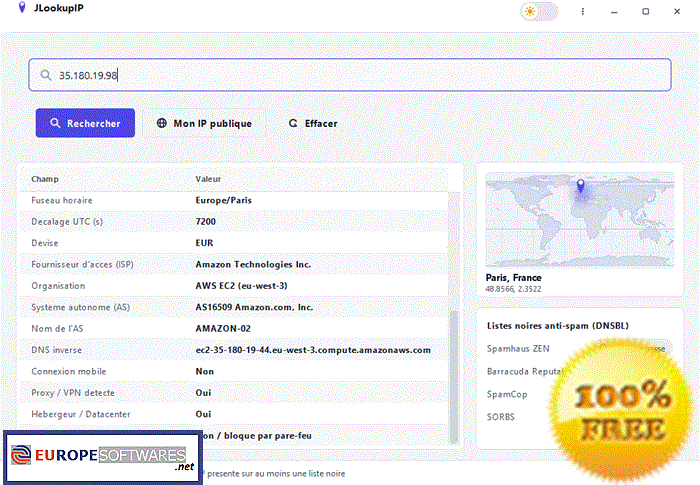Click the map location pin marker
The height and width of the screenshot is (485, 700).
tap(580, 185)
